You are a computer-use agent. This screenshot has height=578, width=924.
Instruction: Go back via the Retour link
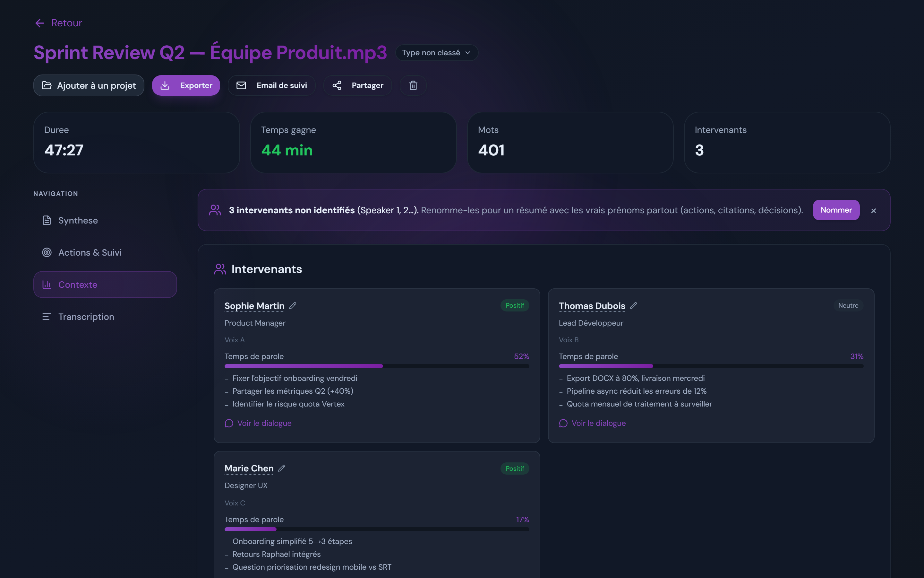pyautogui.click(x=58, y=23)
